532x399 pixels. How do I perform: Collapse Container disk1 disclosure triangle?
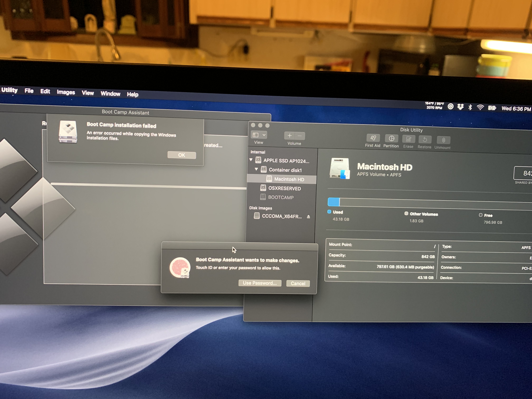point(256,169)
